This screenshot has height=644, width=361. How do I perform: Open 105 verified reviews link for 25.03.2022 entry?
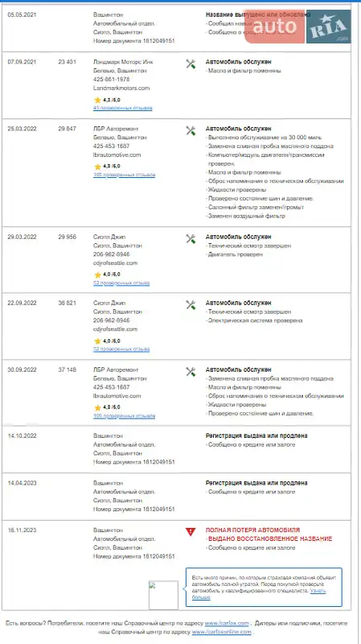click(x=124, y=175)
